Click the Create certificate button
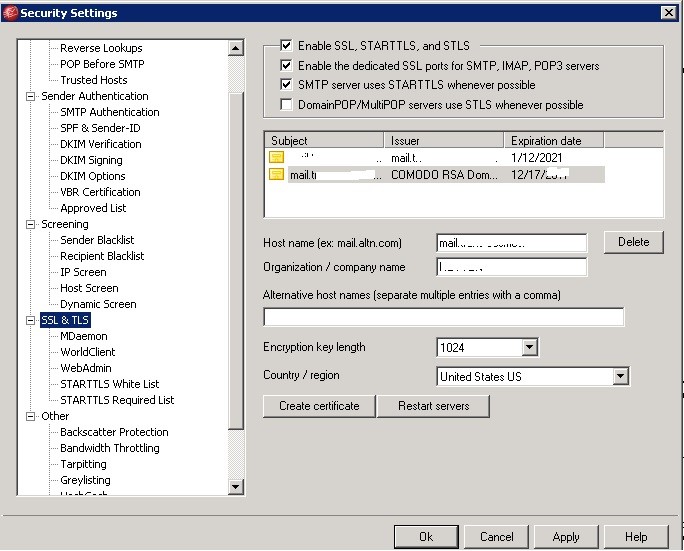The height and width of the screenshot is (551, 684). click(x=318, y=406)
